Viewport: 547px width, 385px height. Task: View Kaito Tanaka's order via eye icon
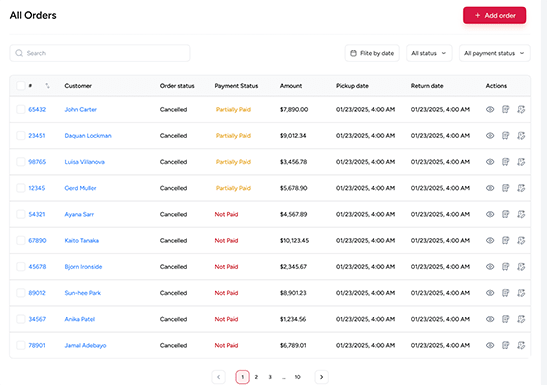(x=490, y=240)
